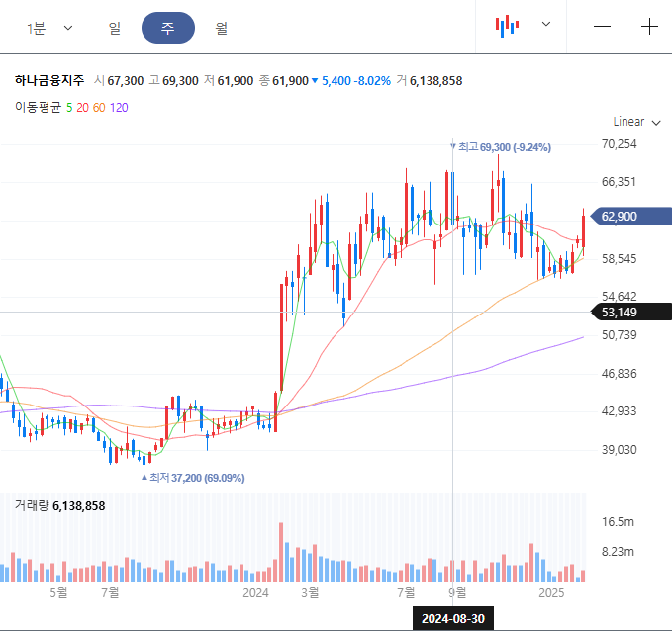
Task: Click the 60 moving average label
Action: 99,108
